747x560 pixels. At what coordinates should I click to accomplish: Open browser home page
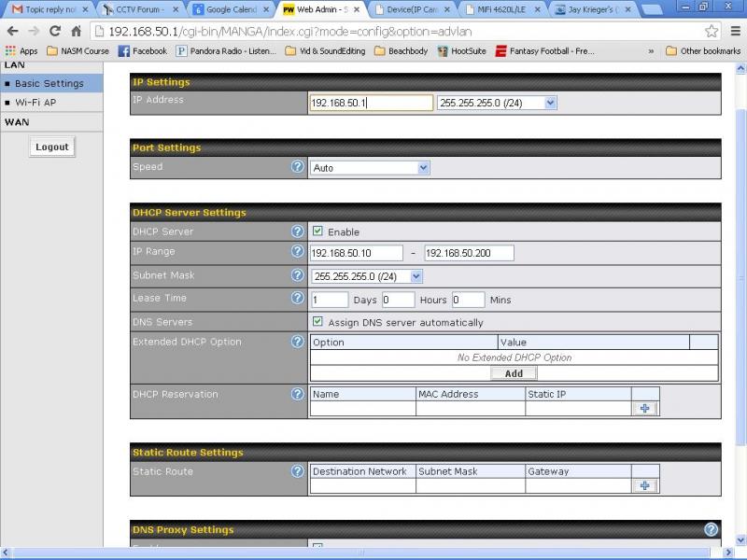click(77, 32)
